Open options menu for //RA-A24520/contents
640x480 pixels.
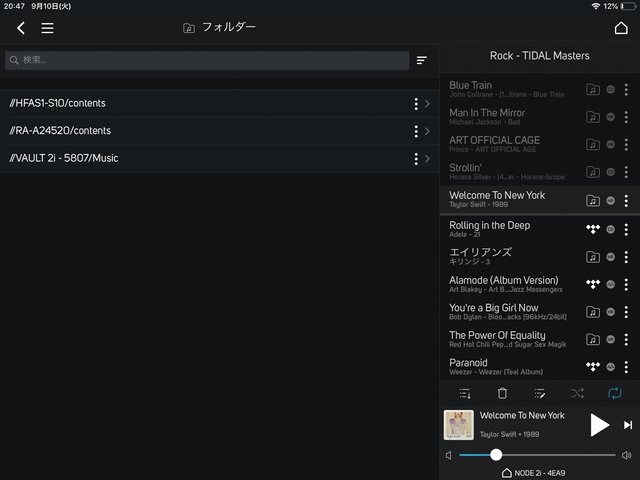pos(416,131)
